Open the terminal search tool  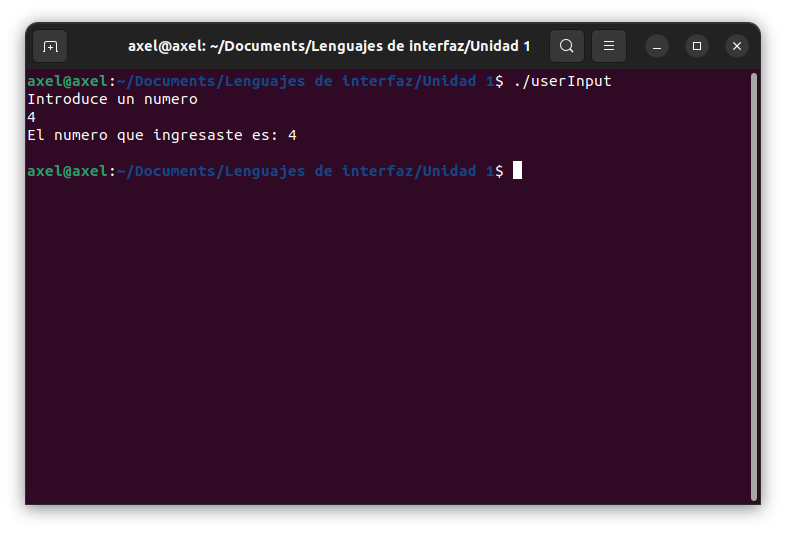pyautogui.click(x=566, y=46)
